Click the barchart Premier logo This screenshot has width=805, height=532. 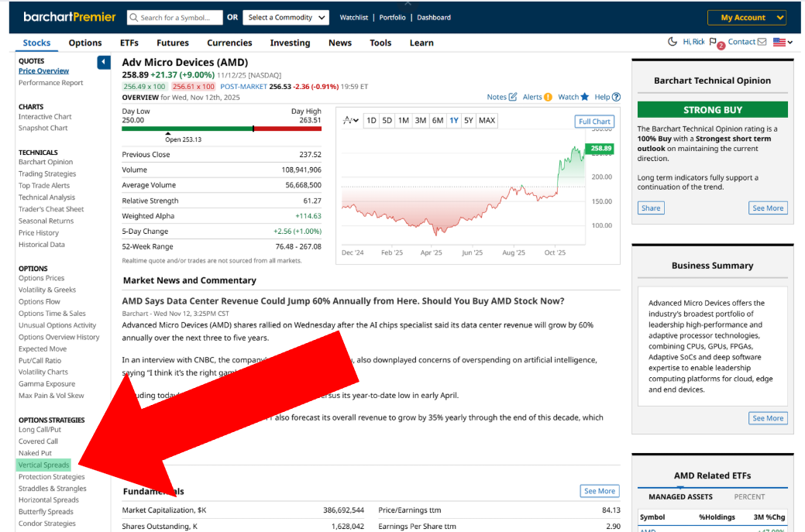point(69,17)
